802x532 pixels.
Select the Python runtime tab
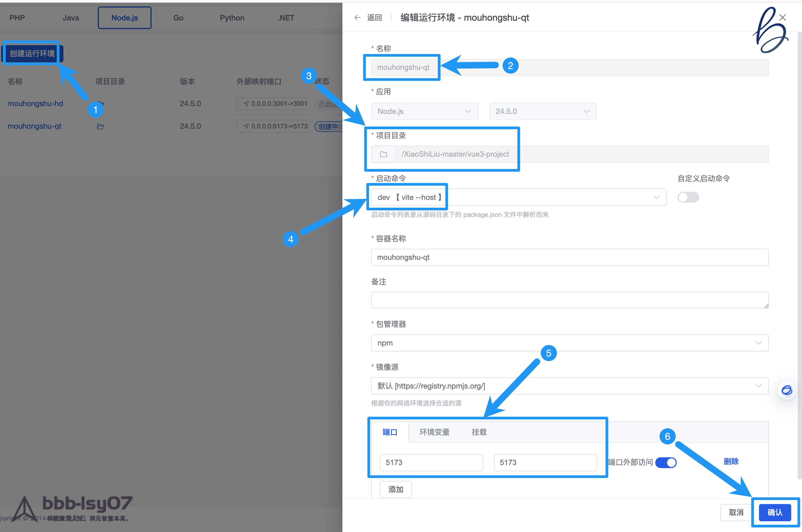click(232, 18)
